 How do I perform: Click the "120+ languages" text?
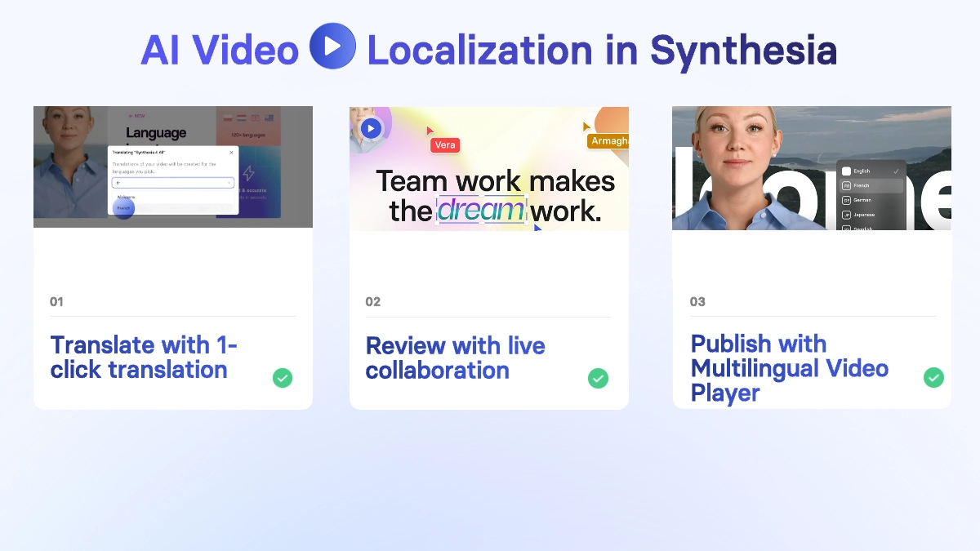coord(248,135)
